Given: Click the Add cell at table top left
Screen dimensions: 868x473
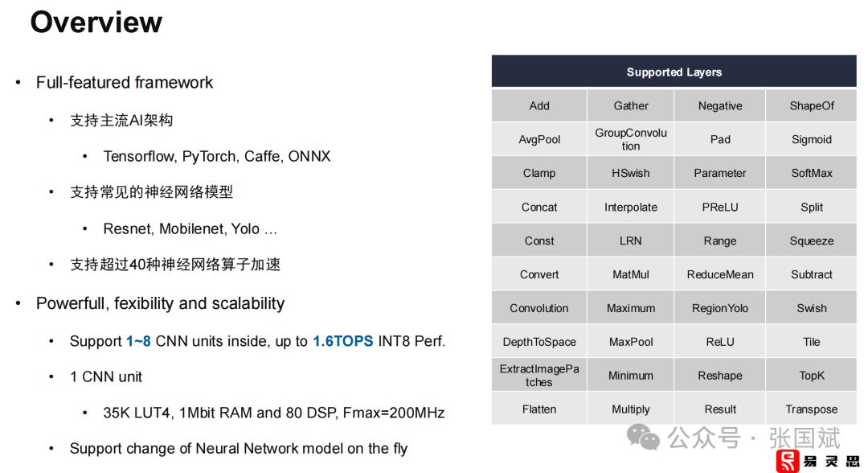Looking at the screenshot, I should [538, 105].
